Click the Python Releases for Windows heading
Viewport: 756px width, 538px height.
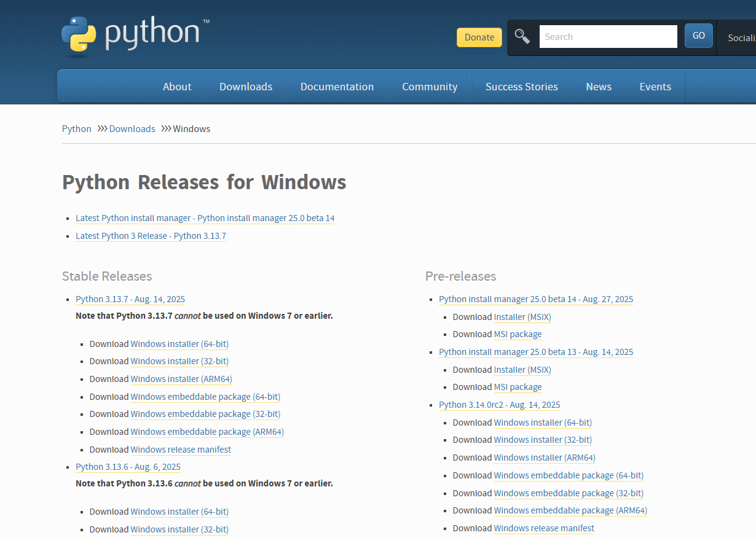204,182
